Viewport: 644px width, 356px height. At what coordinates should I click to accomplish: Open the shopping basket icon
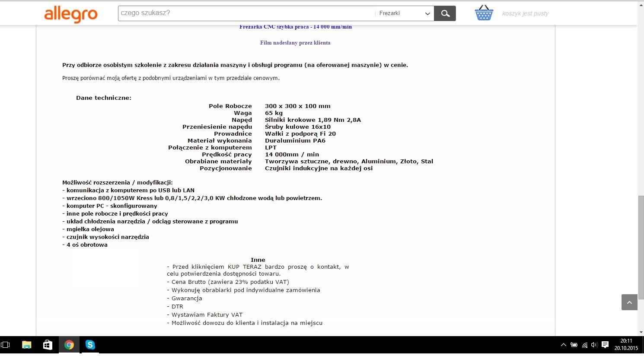point(484,13)
